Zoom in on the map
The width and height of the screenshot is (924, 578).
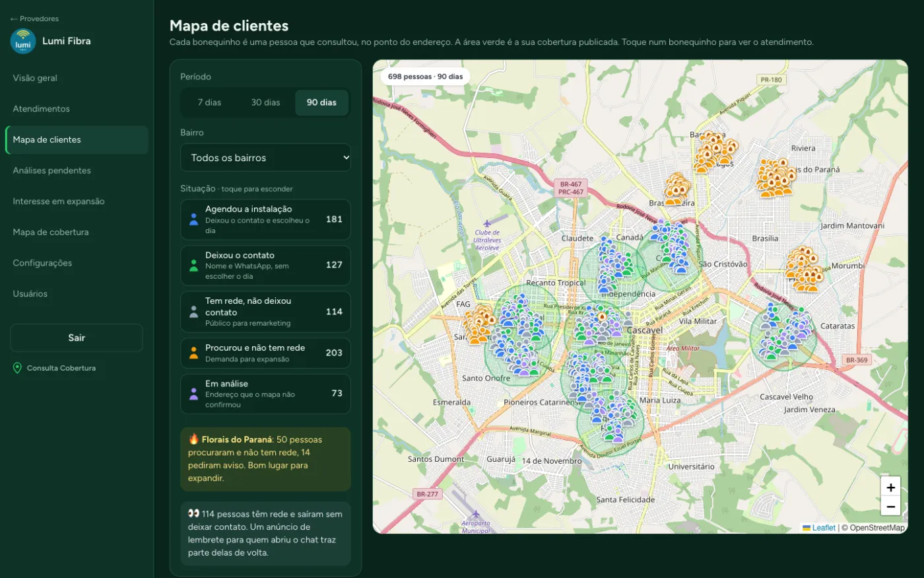pyautogui.click(x=890, y=487)
